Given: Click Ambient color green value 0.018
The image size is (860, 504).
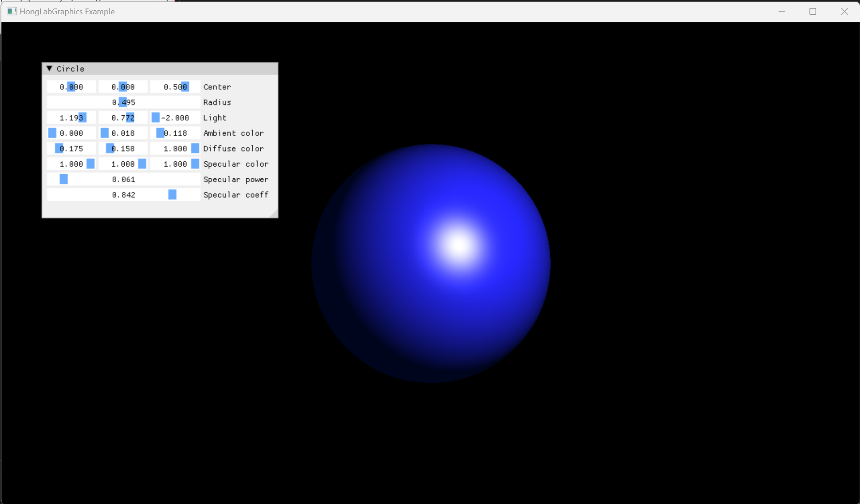Looking at the screenshot, I should pos(123,133).
